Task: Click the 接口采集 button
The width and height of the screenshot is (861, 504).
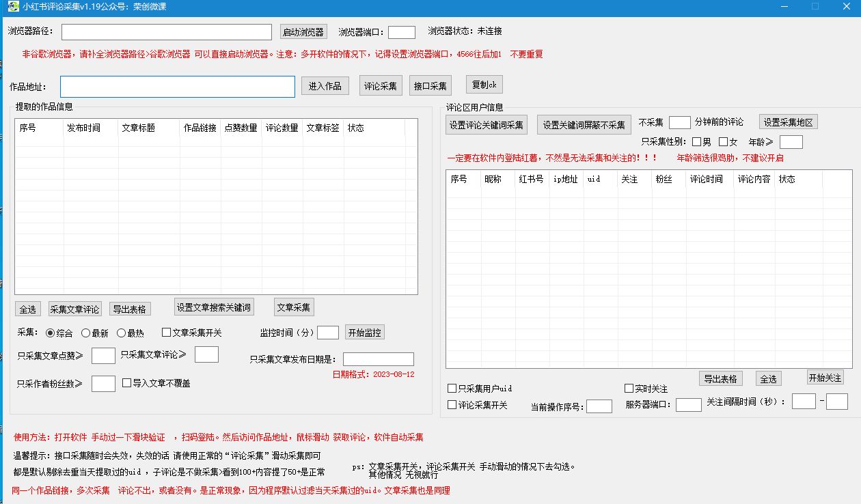Action: click(430, 86)
